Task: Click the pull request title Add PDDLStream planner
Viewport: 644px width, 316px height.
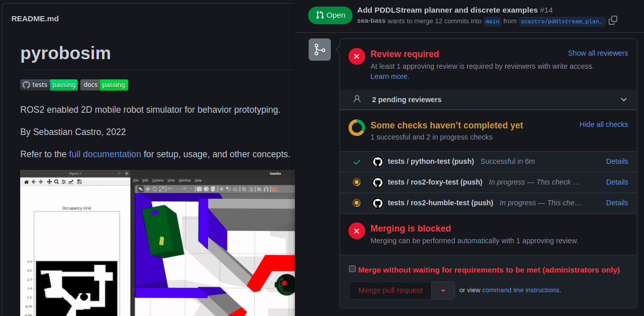Action: (x=448, y=10)
